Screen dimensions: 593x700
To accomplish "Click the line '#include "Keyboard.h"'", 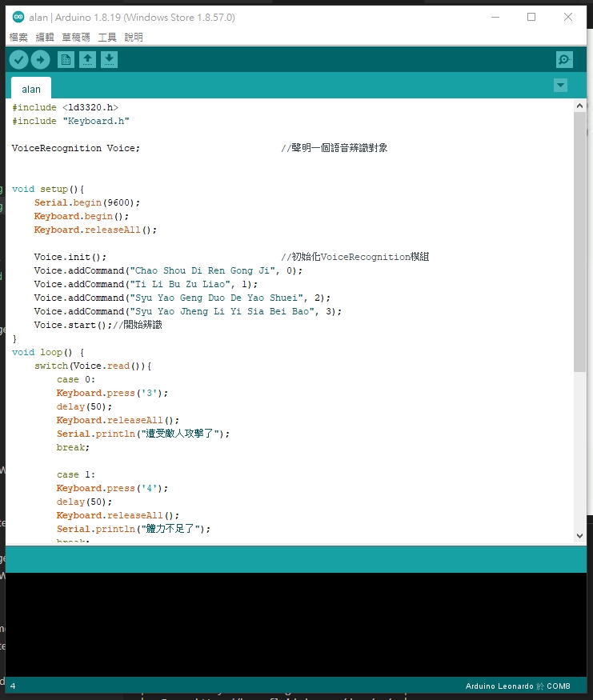I will [70, 121].
